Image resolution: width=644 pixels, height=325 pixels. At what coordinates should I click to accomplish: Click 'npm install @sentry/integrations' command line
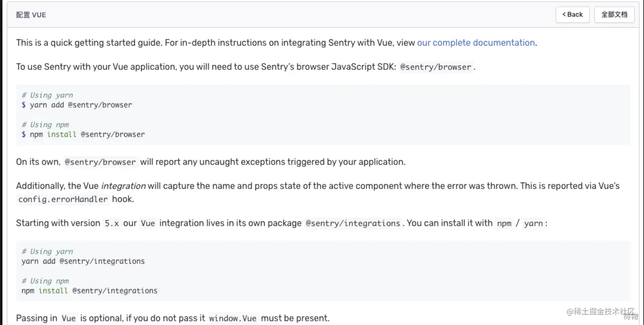tap(89, 291)
